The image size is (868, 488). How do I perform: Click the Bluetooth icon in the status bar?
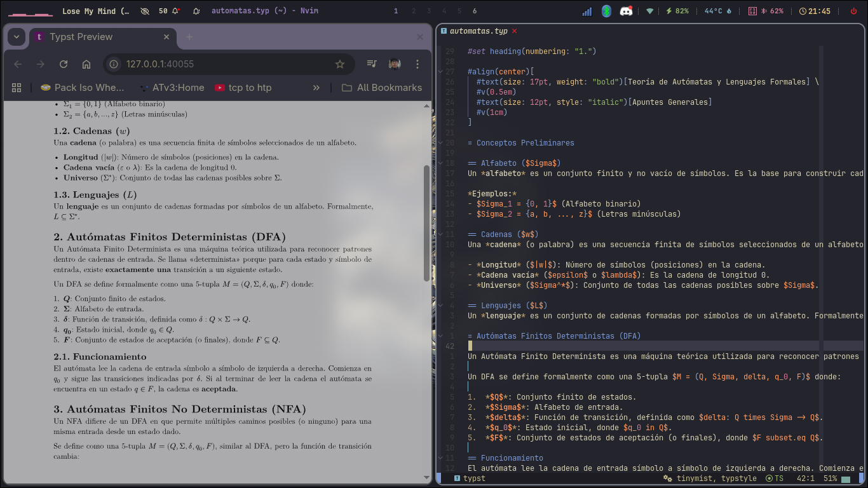[x=606, y=10]
